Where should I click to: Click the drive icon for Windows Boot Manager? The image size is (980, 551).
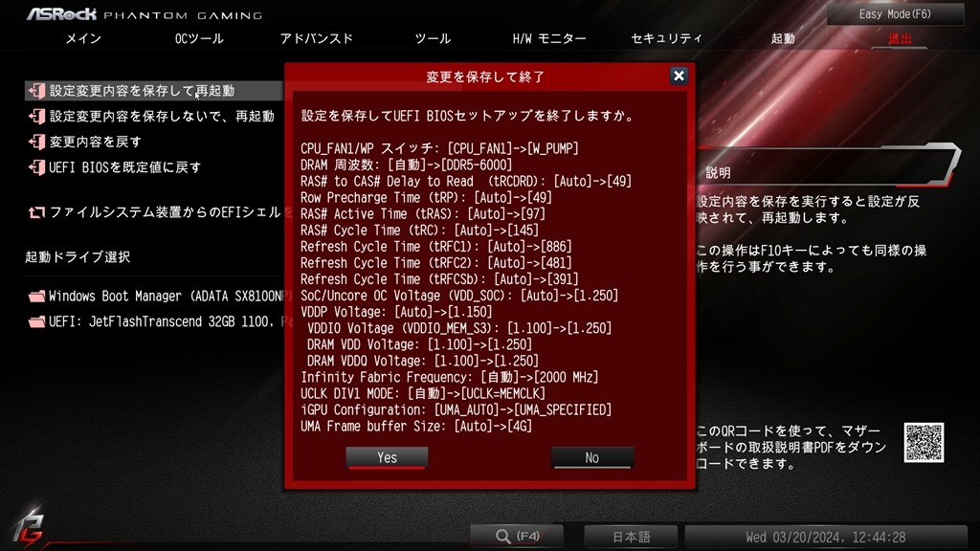coord(37,297)
